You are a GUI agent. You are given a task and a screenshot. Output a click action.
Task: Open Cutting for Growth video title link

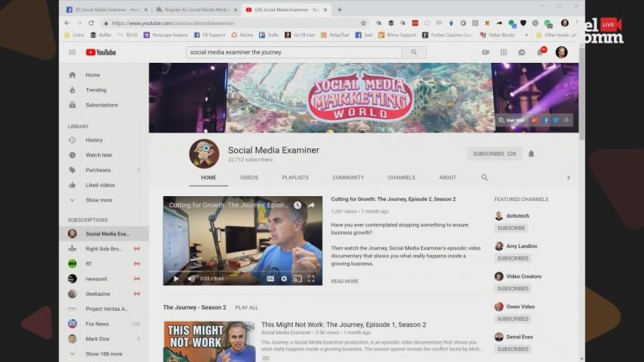pos(393,199)
